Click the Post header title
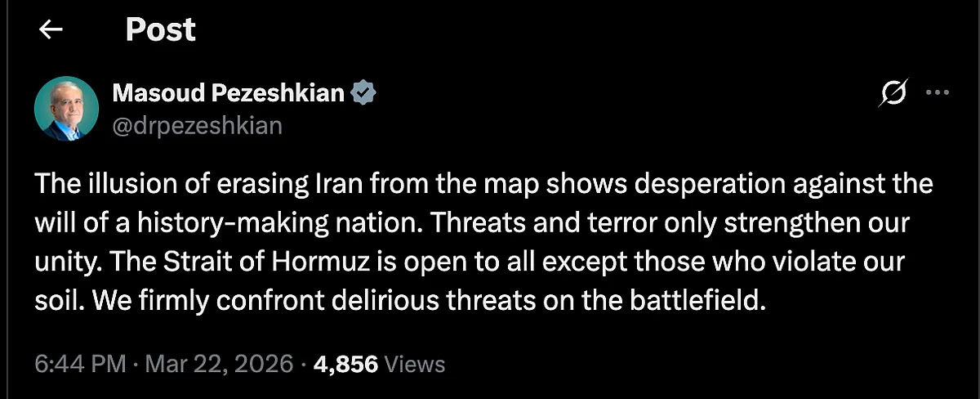This screenshot has width=980, height=399. [x=161, y=30]
